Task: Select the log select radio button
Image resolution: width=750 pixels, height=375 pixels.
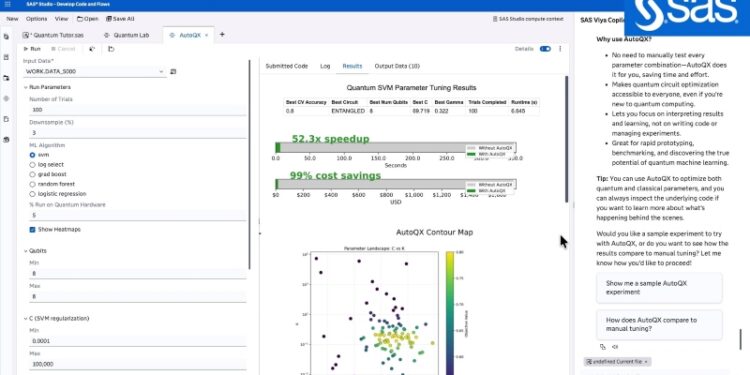Action: (x=33, y=165)
